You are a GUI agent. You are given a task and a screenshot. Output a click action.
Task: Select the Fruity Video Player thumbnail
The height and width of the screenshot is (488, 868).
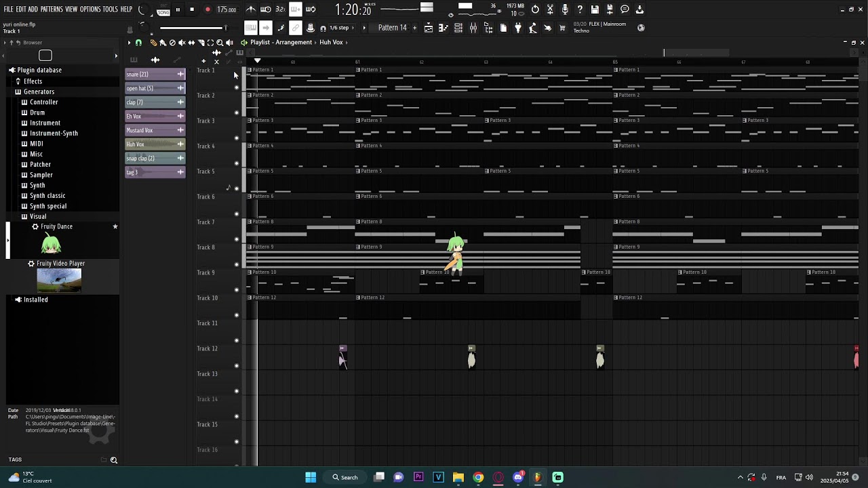(x=59, y=281)
